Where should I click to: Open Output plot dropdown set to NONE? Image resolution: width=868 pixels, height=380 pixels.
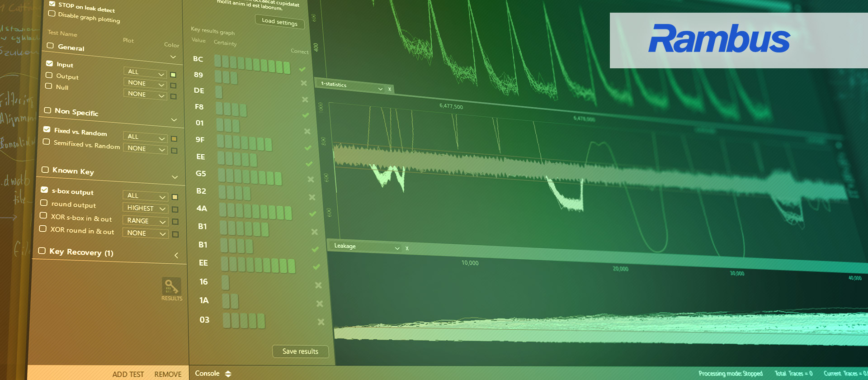click(145, 83)
